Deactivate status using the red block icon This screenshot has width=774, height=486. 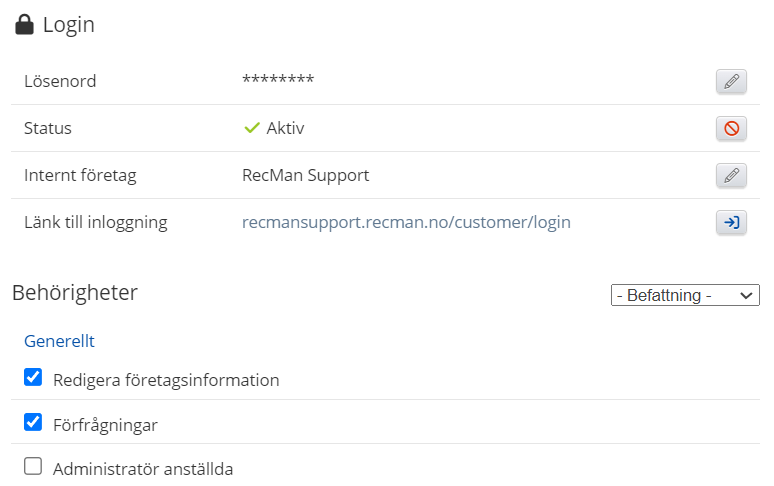731,128
